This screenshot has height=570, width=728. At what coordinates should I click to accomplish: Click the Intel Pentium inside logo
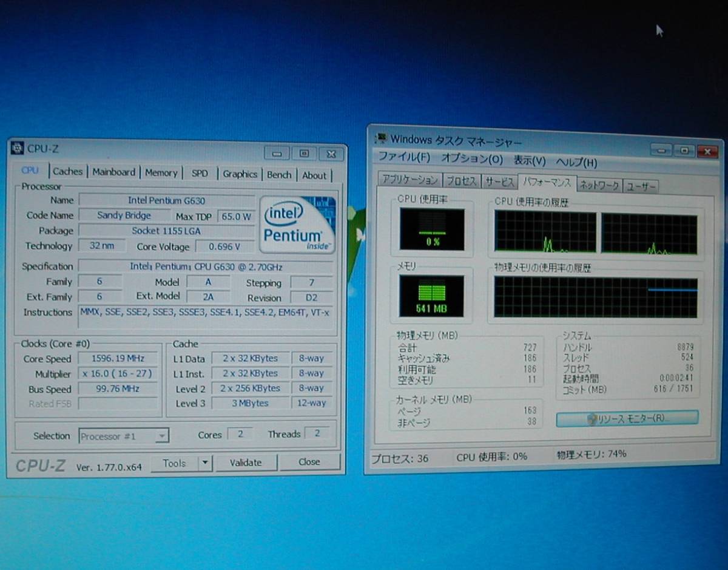click(297, 224)
